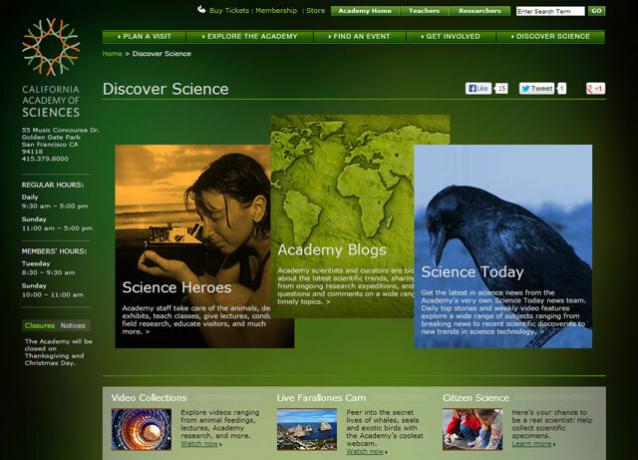Focus the Enter Search Term field

pos(550,11)
